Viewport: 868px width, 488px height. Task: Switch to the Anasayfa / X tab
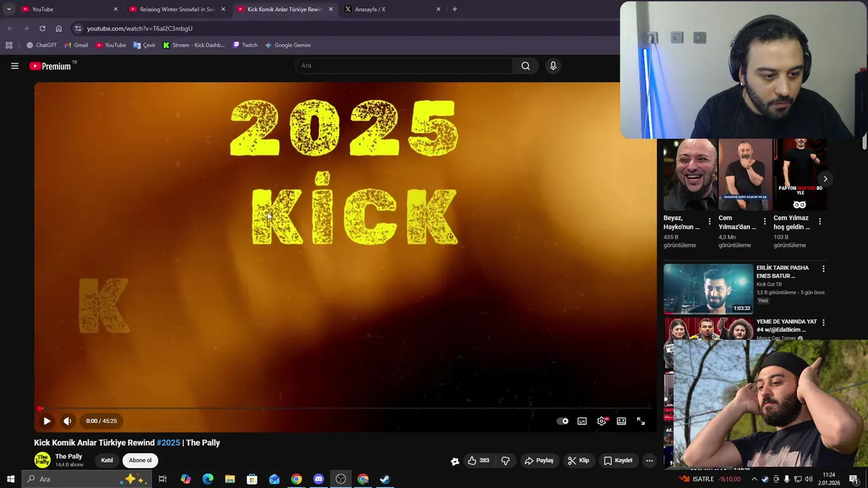[392, 9]
